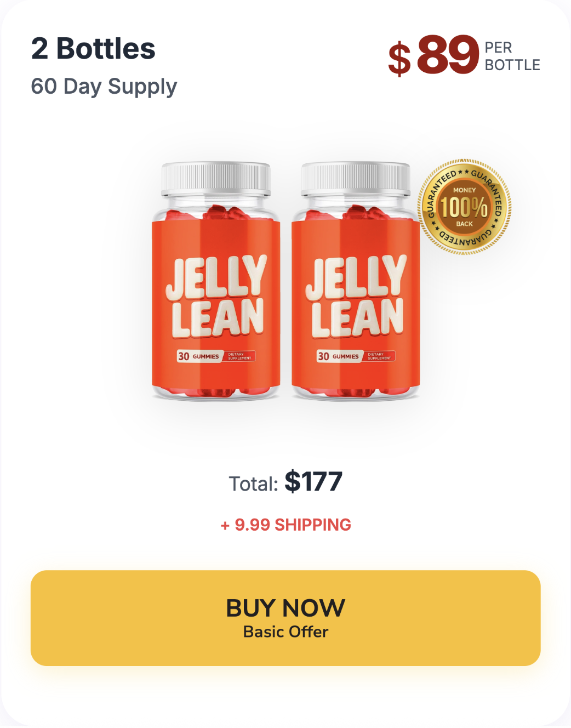The width and height of the screenshot is (571, 728).
Task: Click the Total $177 amount
Action: pyautogui.click(x=313, y=482)
